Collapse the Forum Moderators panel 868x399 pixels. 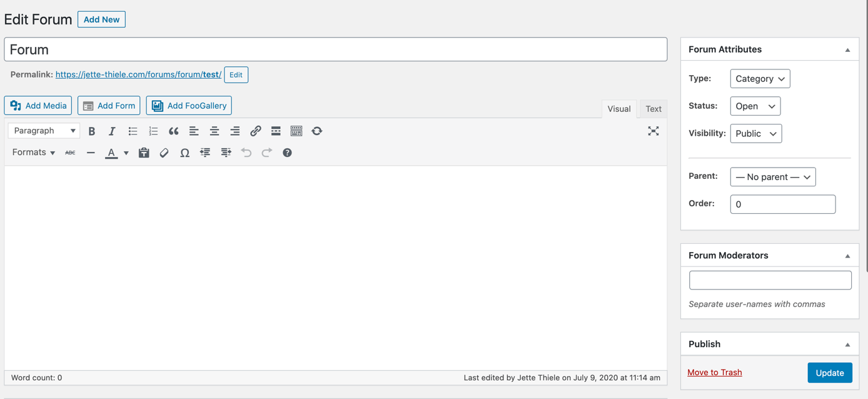pos(848,256)
